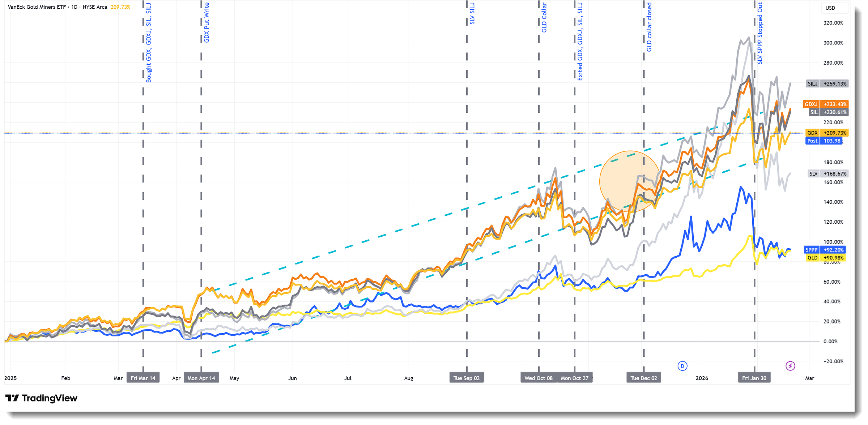Click the purple lightning bolt event icon
Viewport: 868px width, 425px height.
(x=790, y=366)
